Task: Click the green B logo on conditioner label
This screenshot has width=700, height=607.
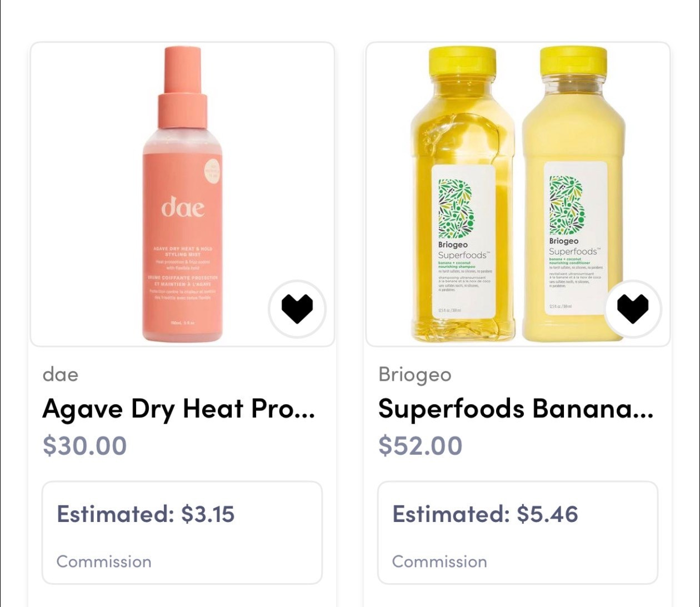Action: pyautogui.click(x=567, y=206)
